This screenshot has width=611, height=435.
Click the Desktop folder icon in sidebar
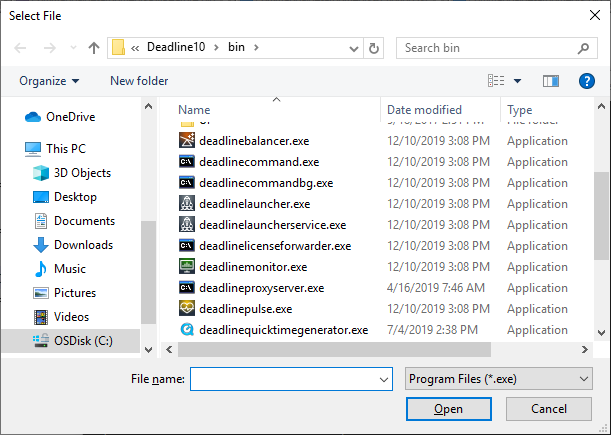click(x=41, y=197)
